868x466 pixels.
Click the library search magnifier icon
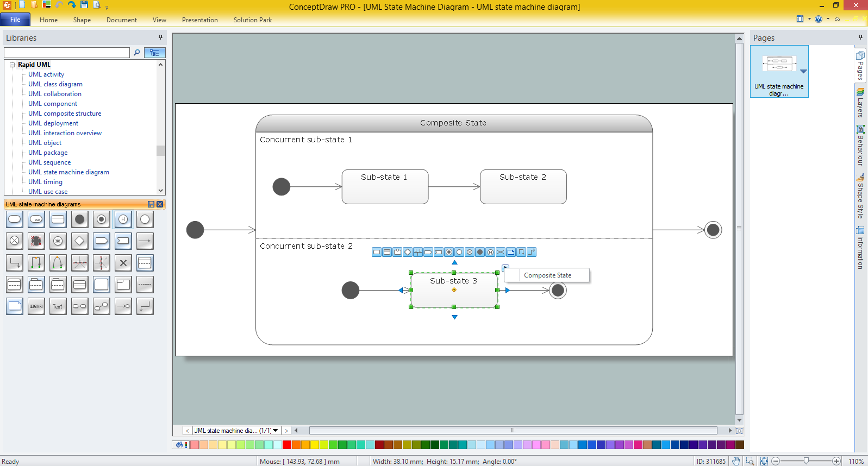click(x=137, y=53)
